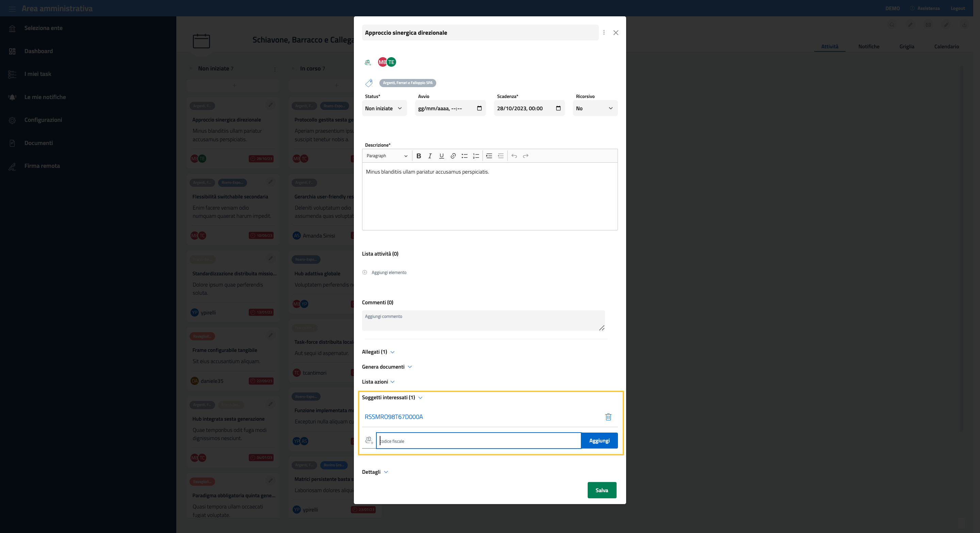The width and height of the screenshot is (980, 533).
Task: Click the bulleted list icon
Action: pyautogui.click(x=464, y=156)
